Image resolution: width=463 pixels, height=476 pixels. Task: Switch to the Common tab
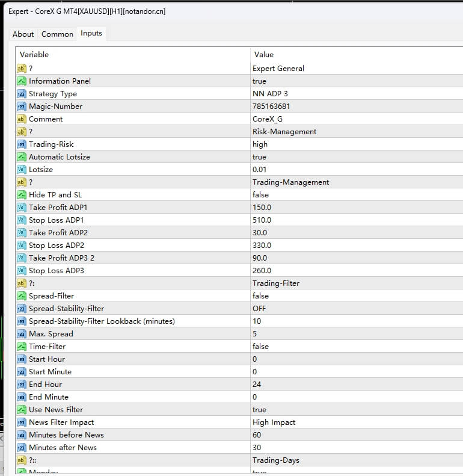[57, 34]
